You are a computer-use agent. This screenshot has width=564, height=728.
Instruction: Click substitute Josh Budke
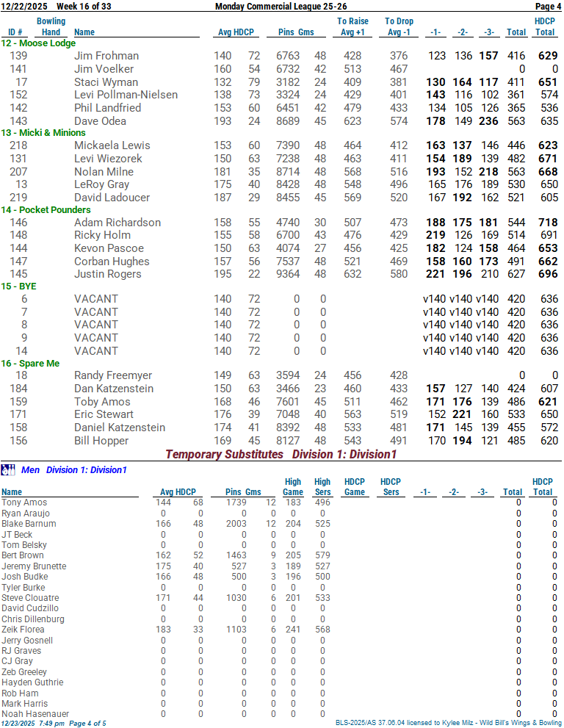pyautogui.click(x=25, y=577)
